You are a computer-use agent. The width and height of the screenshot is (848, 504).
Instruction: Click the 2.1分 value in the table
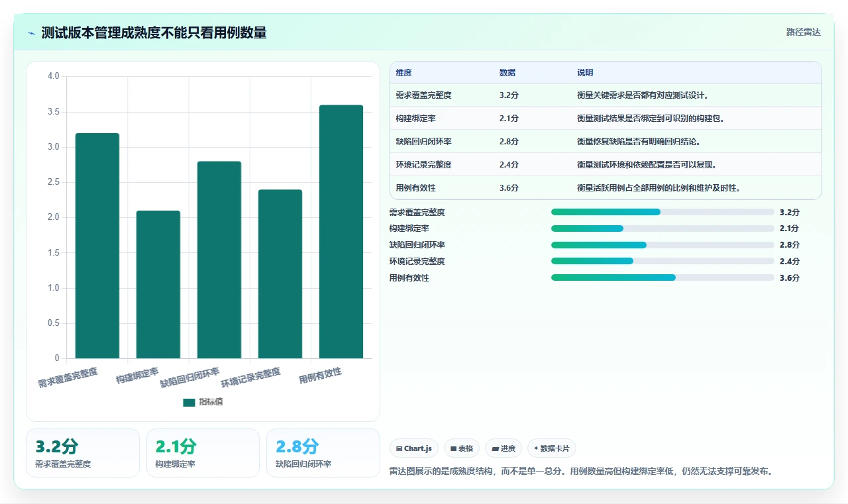[509, 119]
